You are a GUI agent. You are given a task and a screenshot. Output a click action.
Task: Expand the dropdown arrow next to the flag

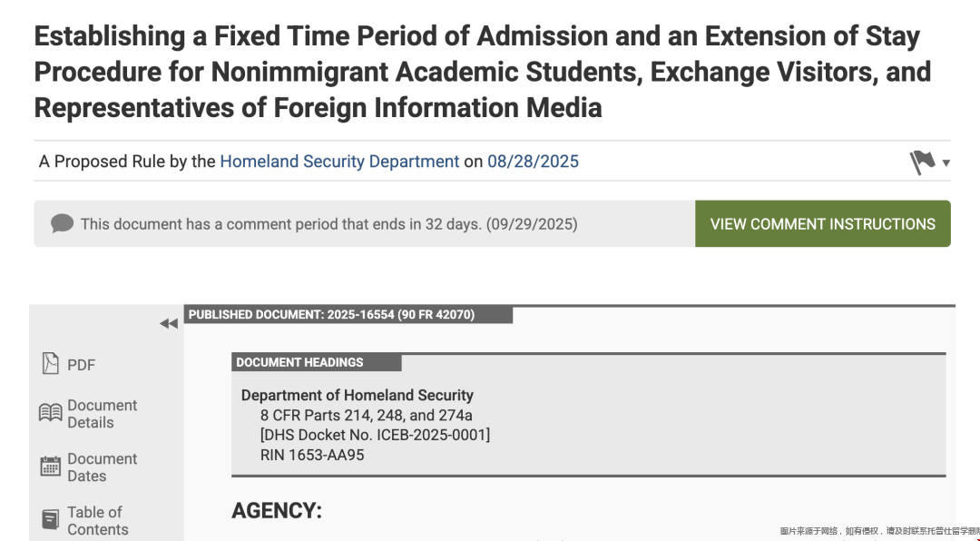tap(946, 163)
